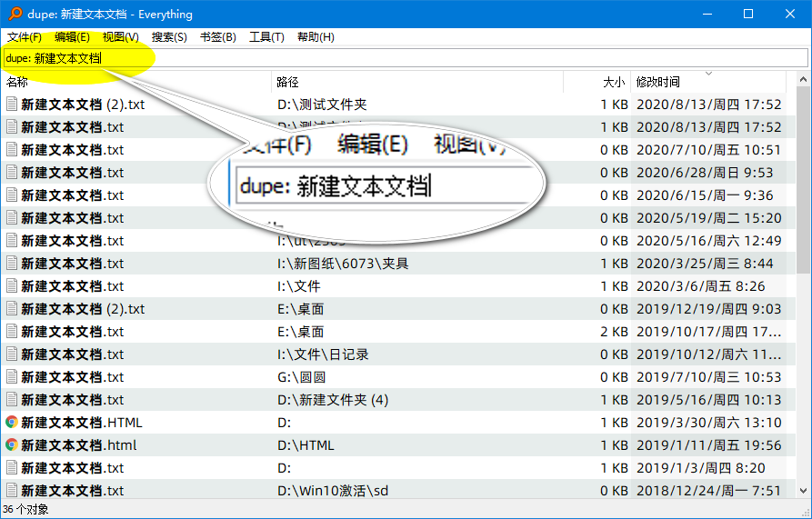
Task: Click file icon of row dated 2020/7/10
Action: point(12,150)
